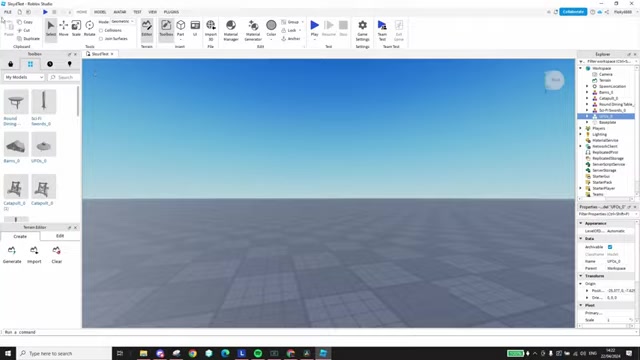Select ServerScriptService in Explorer
640x360 pixels.
pyautogui.click(x=608, y=164)
